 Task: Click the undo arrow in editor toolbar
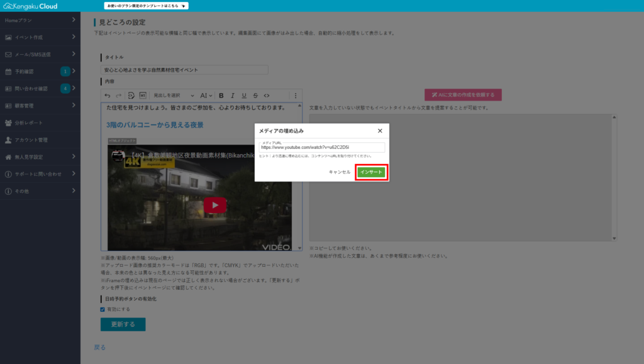pos(108,96)
